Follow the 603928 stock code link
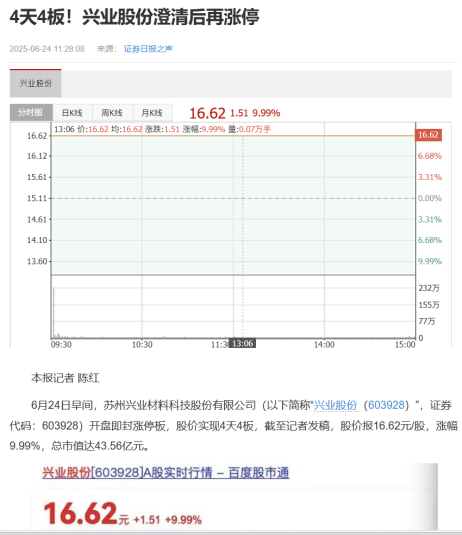The image size is (462, 535). [386, 405]
